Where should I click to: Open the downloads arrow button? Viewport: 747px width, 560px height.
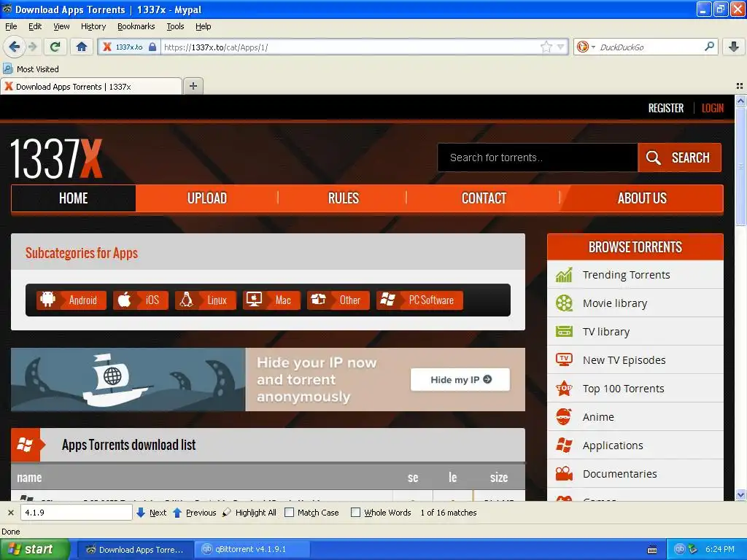coord(734,47)
